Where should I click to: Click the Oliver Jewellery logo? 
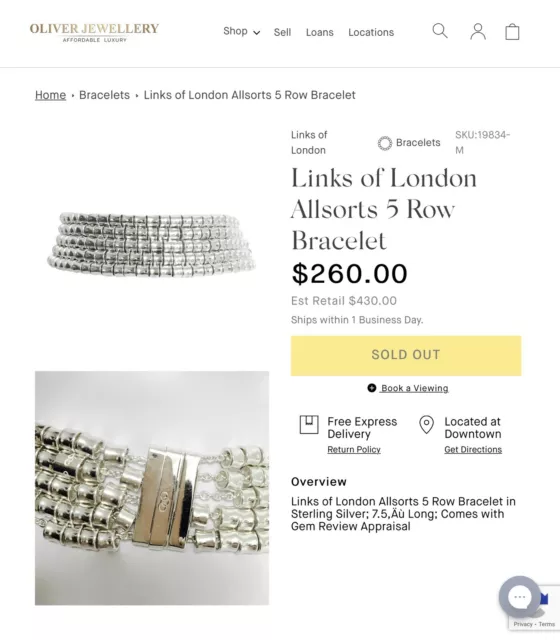point(94,32)
